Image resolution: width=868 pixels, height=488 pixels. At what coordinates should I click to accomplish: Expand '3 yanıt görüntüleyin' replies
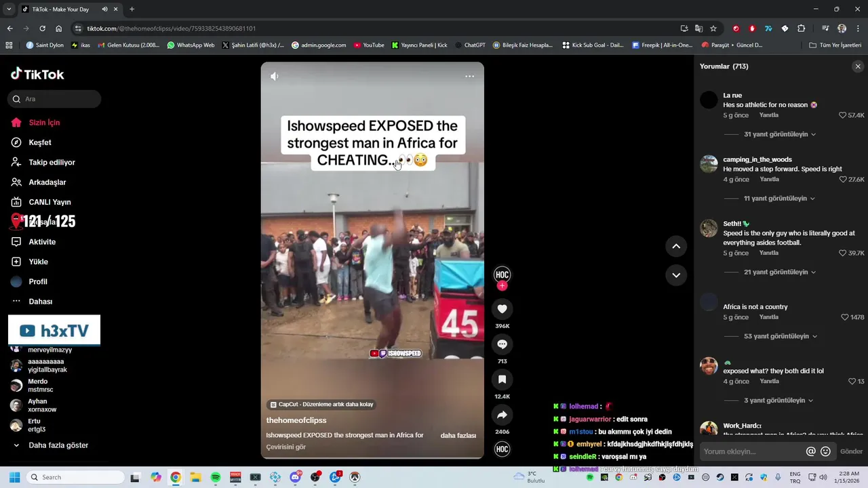click(778, 401)
